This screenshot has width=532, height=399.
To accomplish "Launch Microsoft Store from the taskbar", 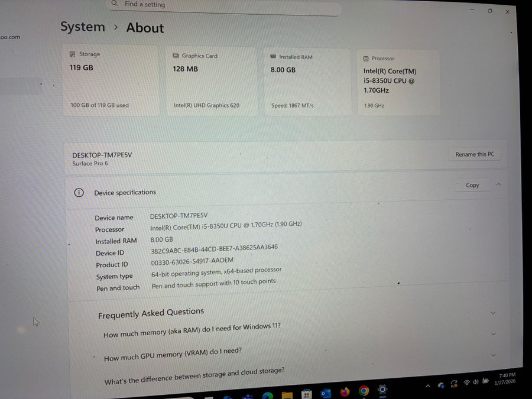I will pyautogui.click(x=306, y=394).
